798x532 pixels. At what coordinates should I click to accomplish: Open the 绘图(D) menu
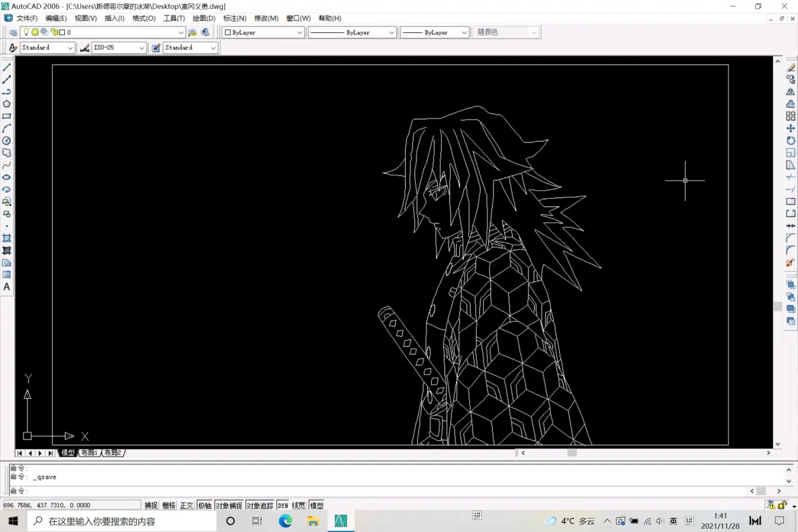click(204, 18)
